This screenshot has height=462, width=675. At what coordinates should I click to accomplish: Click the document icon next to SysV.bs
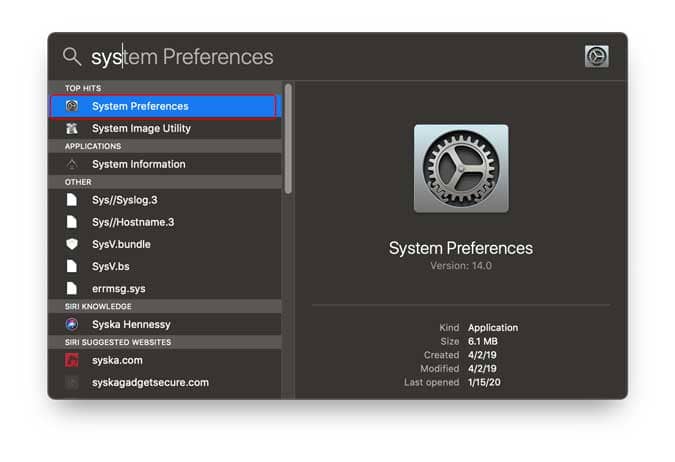click(x=72, y=267)
